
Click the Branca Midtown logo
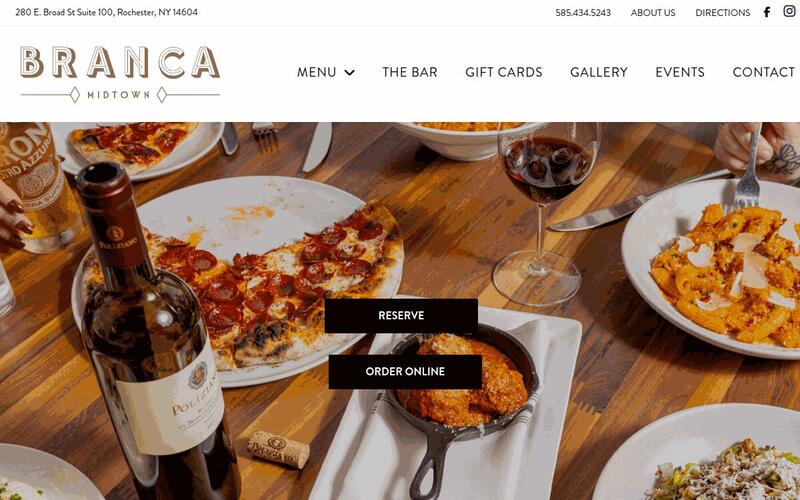[x=120, y=74]
